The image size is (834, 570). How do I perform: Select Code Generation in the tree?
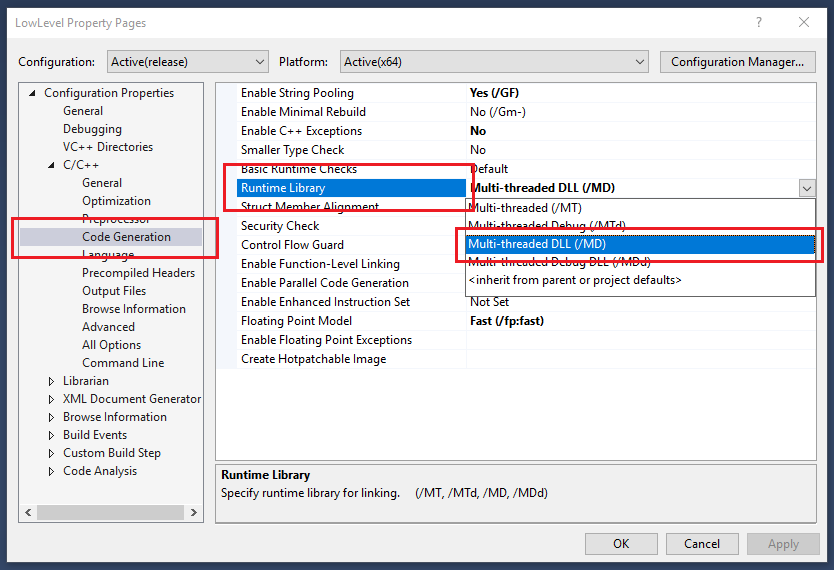pos(126,237)
